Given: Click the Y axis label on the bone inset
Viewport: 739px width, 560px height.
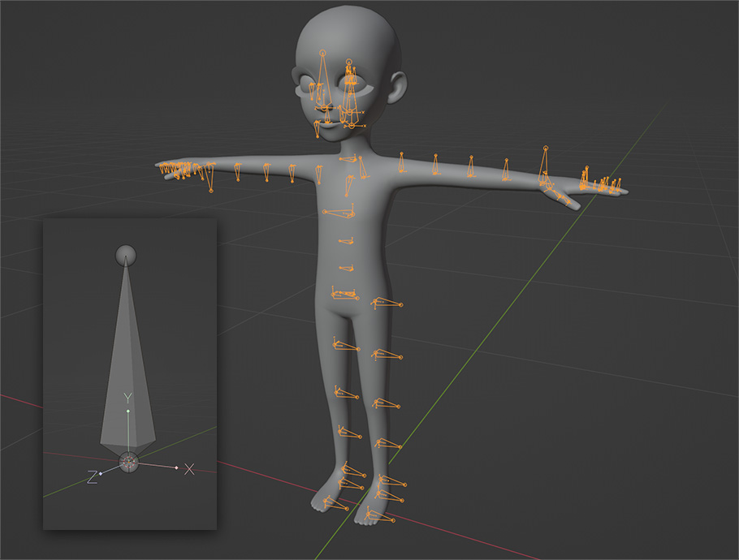Looking at the screenshot, I should [127, 398].
